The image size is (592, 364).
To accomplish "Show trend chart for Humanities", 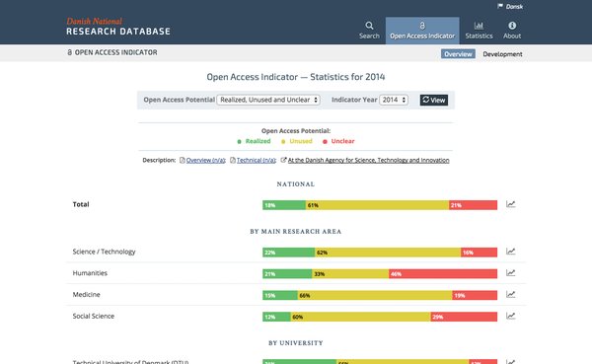I will tap(510, 273).
